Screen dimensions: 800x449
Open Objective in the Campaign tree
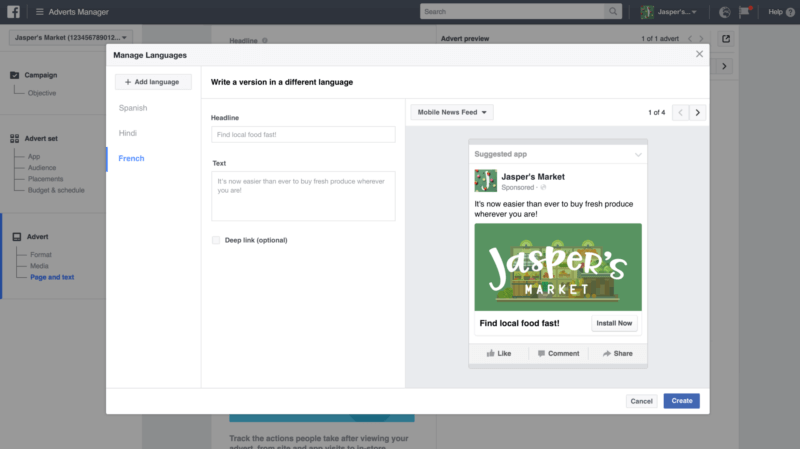coord(42,93)
